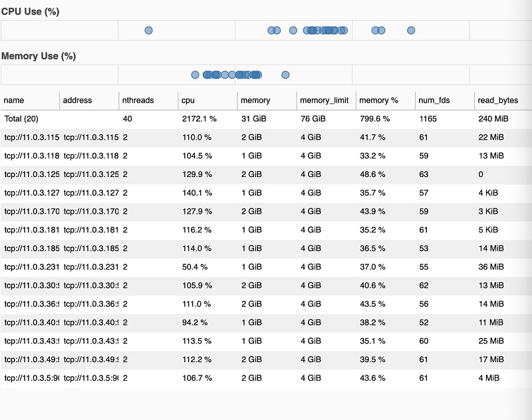Image resolution: width=532 pixels, height=420 pixels.
Task: Select the highest Memory Use data point
Action: (285, 75)
